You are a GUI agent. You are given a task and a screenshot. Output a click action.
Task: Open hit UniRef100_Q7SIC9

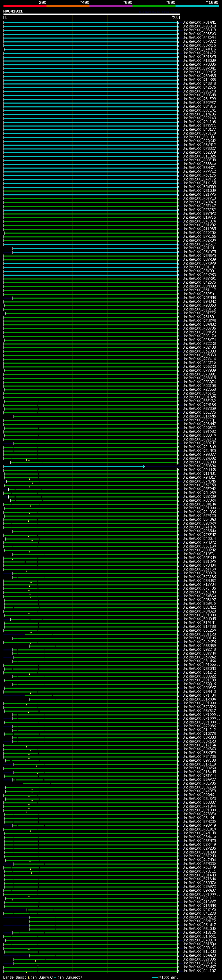pos(199,133)
